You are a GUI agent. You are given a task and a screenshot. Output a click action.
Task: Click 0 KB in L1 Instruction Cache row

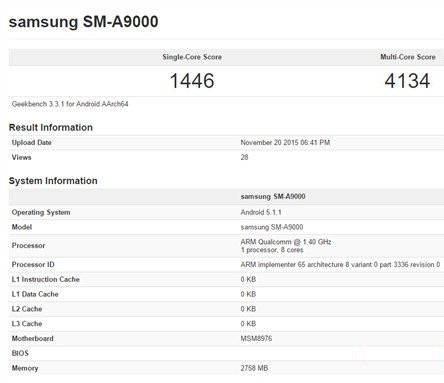pyautogui.click(x=248, y=279)
